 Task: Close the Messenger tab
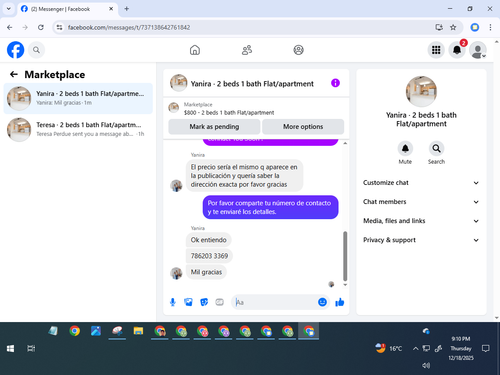tap(111, 9)
